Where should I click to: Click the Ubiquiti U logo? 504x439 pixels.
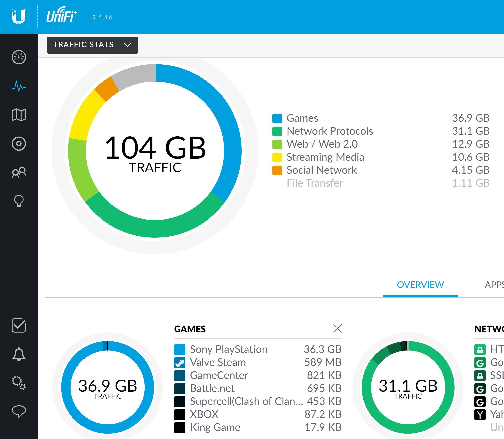[19, 17]
